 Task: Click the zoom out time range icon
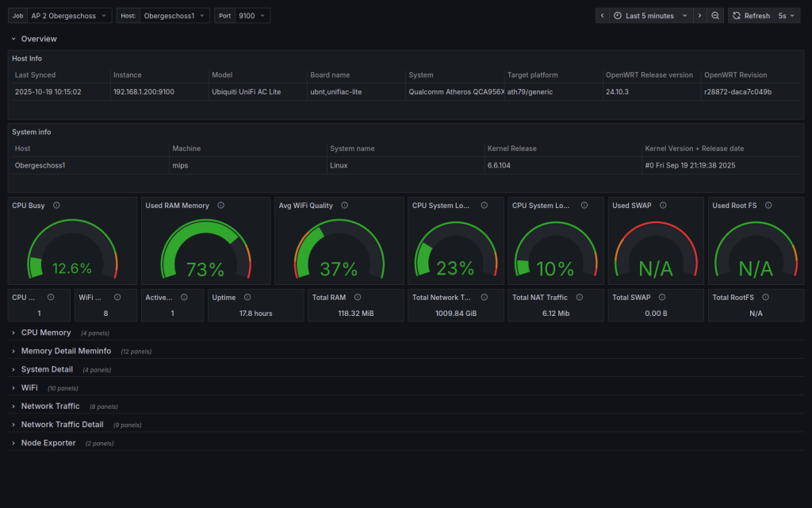pos(715,16)
